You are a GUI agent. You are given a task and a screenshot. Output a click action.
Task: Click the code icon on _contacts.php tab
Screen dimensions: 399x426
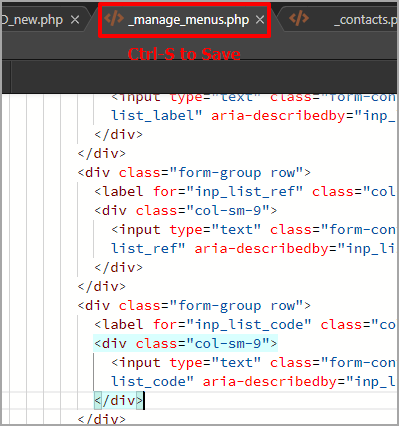[x=299, y=18]
